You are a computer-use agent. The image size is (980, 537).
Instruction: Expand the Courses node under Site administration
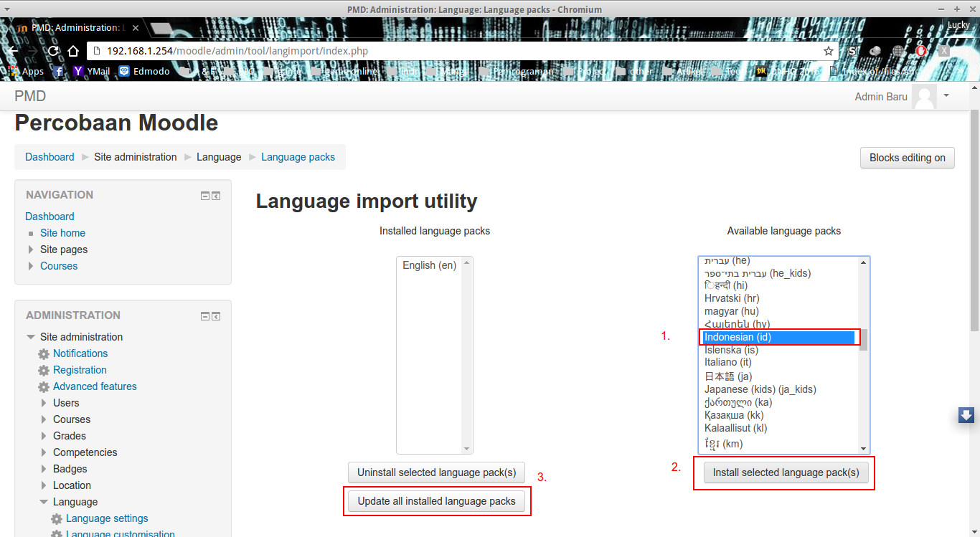coord(44,419)
